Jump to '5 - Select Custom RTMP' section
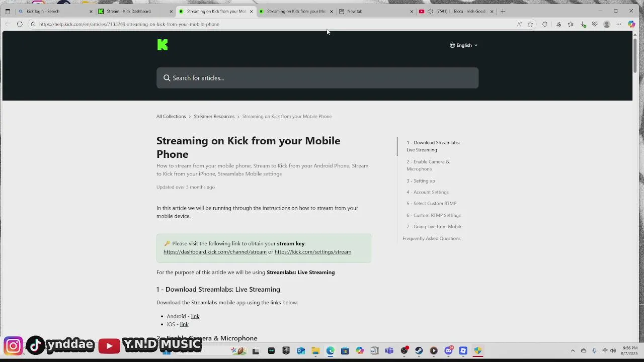 431,204
